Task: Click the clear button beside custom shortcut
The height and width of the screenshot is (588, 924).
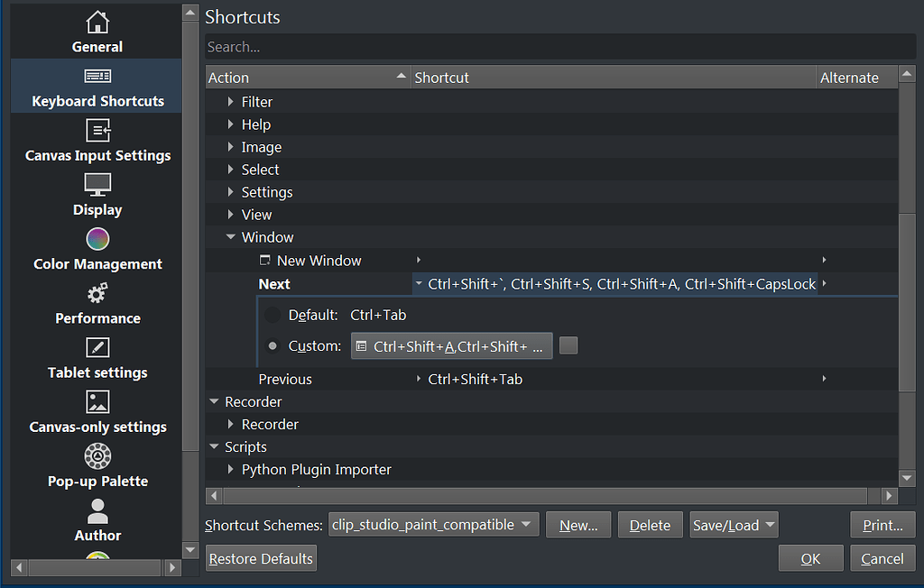Action: coord(568,345)
